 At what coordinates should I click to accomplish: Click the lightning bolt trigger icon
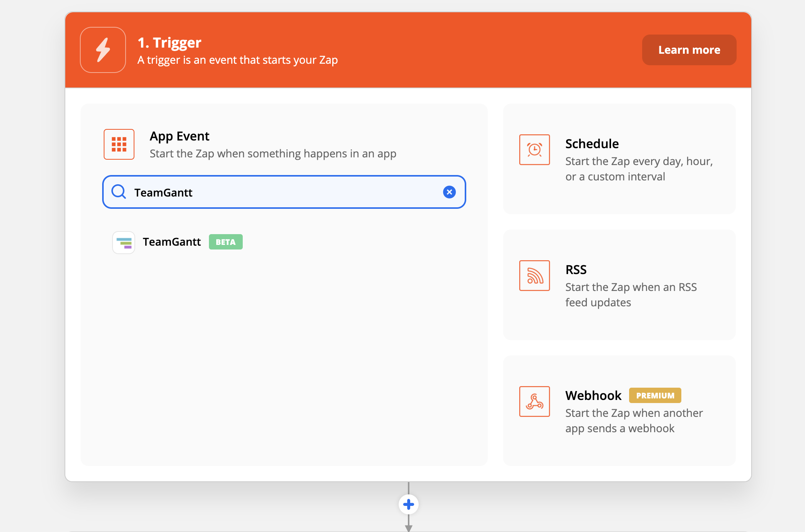[103, 50]
